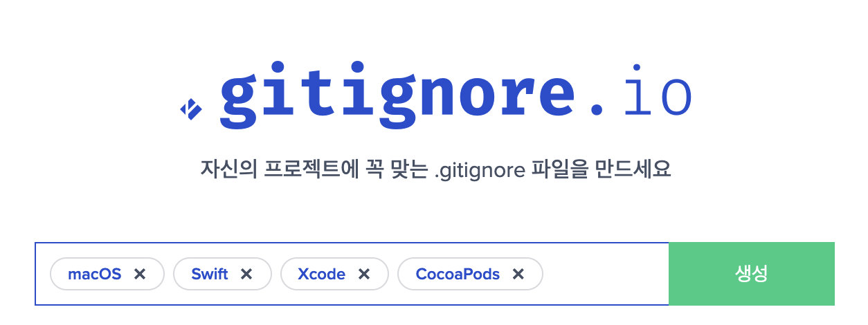
Task: Select the Xcode tag label
Action: [x=322, y=275]
